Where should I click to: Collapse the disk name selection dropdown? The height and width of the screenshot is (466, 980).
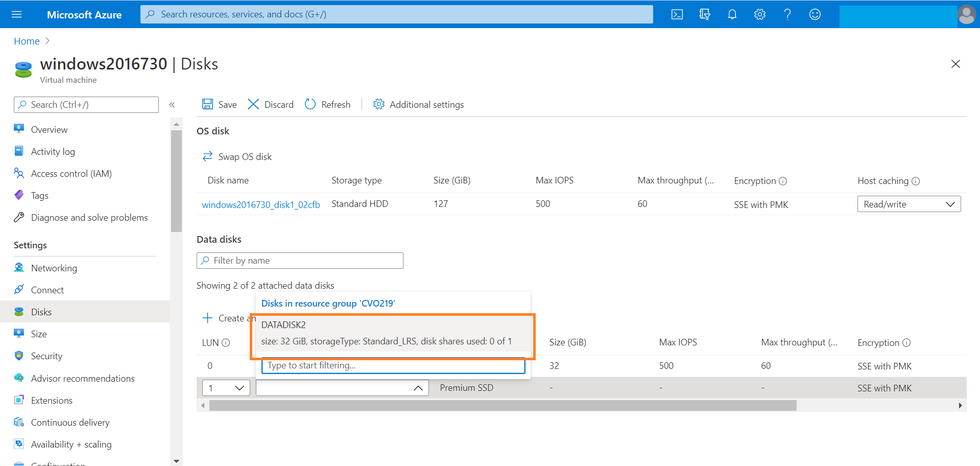pyautogui.click(x=418, y=388)
